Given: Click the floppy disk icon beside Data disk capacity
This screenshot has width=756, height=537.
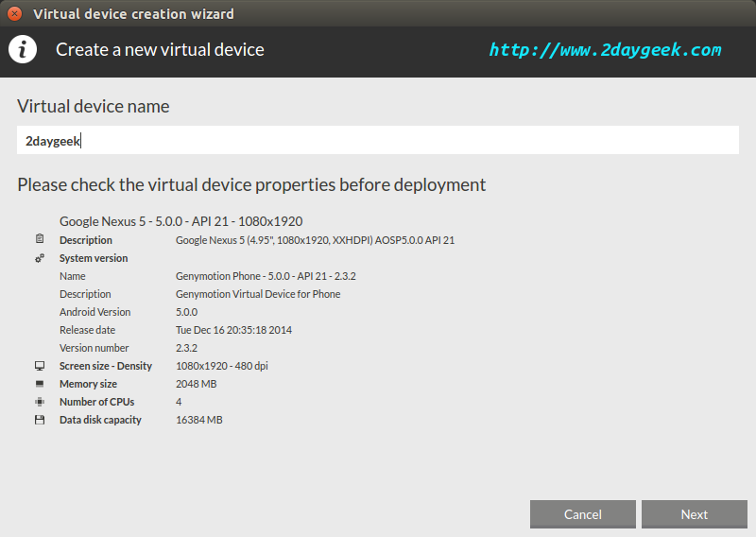Looking at the screenshot, I should [x=40, y=420].
